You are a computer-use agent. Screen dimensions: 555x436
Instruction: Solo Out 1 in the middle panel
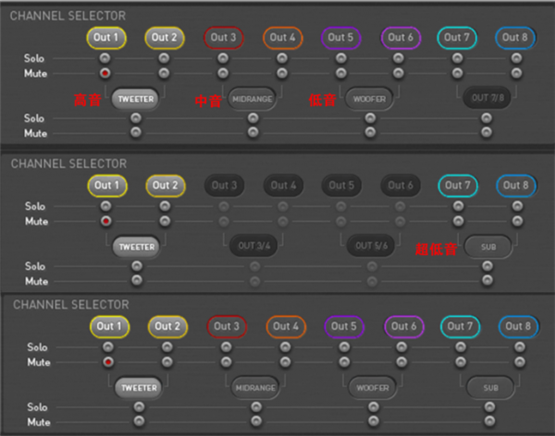[x=106, y=206]
